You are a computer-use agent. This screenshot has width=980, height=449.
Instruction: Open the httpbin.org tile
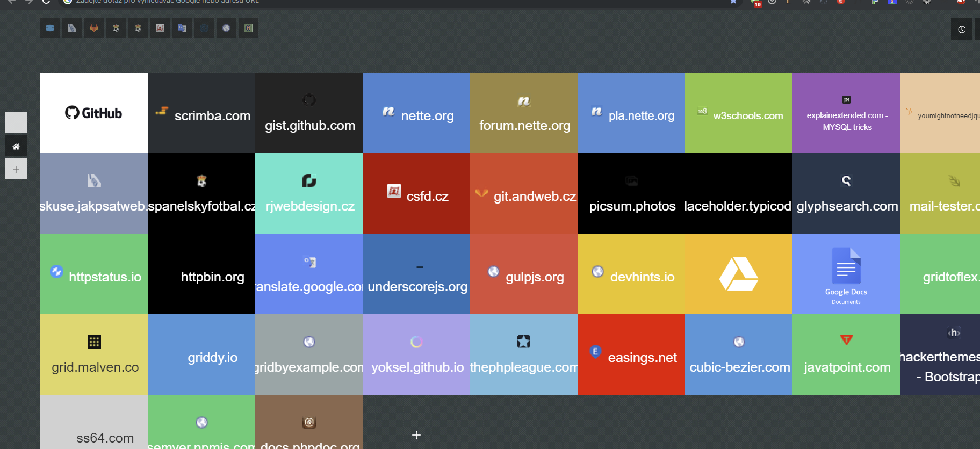pos(201,274)
